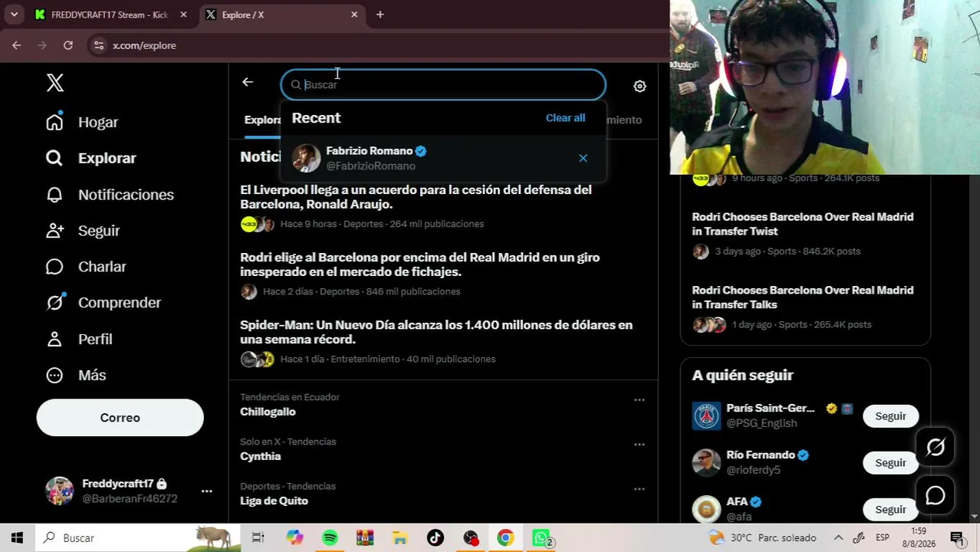
Task: Close the Kick stream tab
Action: 183,15
